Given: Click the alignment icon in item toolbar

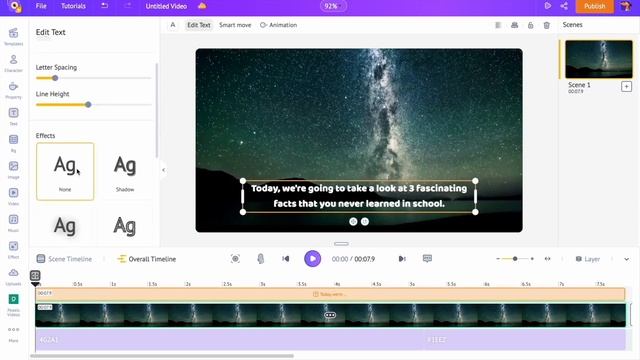Looking at the screenshot, I should 498,25.
